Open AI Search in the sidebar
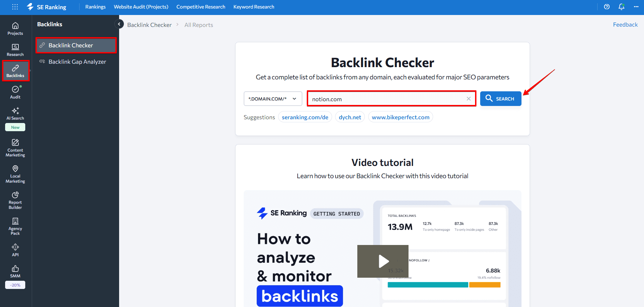 coord(15,114)
